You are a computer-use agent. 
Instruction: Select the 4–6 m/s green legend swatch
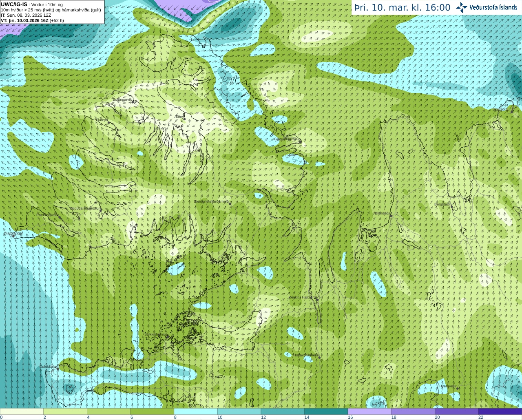coord(108,411)
